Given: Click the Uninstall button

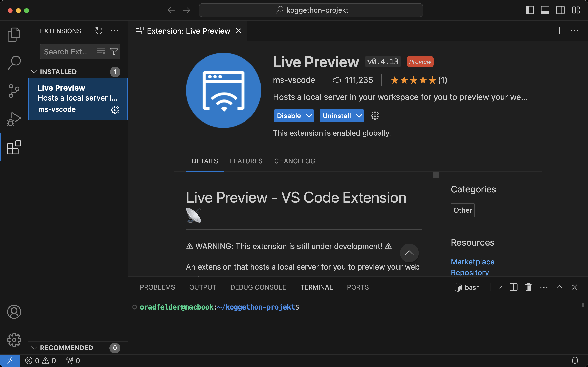Looking at the screenshot, I should click(x=336, y=116).
